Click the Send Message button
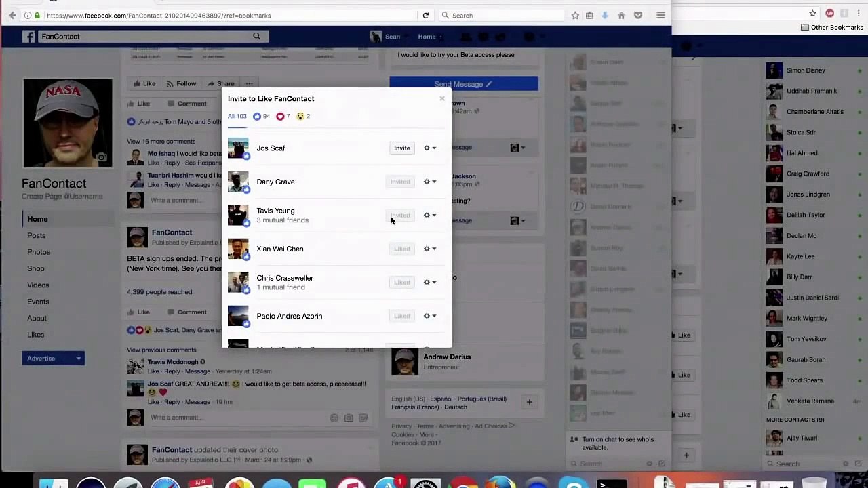 [464, 84]
